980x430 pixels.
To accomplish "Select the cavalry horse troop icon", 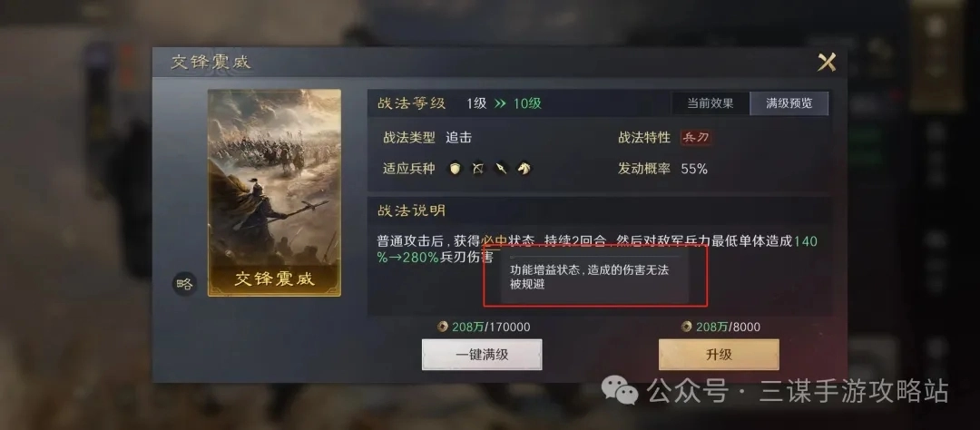I will (524, 169).
